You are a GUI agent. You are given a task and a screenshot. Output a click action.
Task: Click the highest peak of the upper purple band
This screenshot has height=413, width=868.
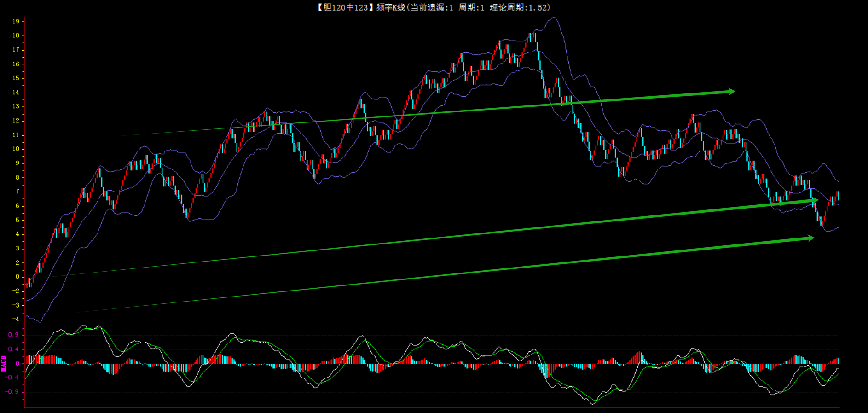point(554,18)
